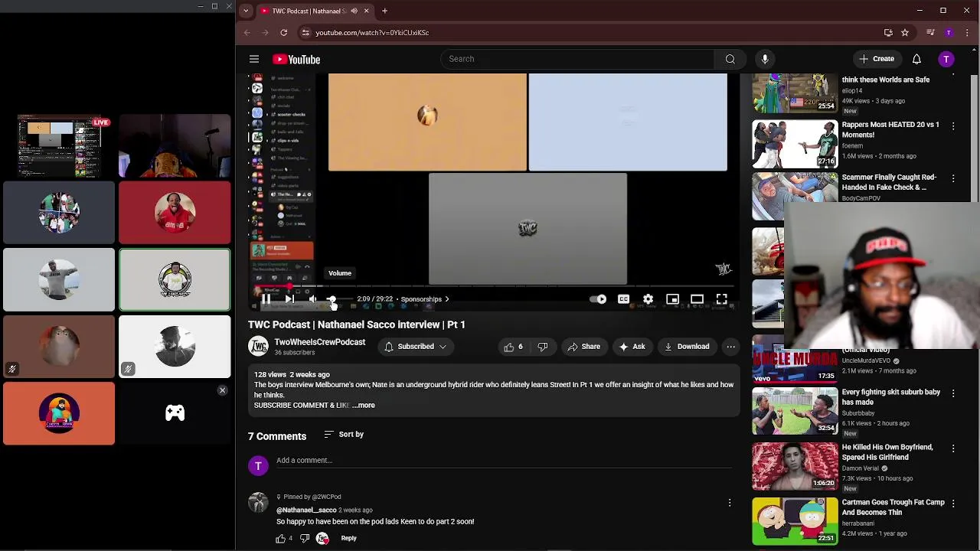Install app icon in address bar
The image size is (980, 551).
tap(888, 33)
